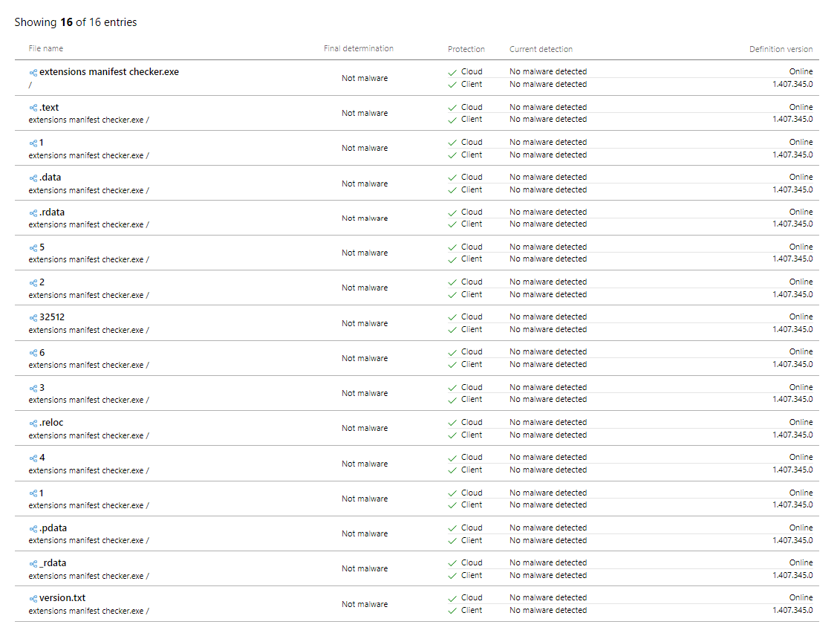The image size is (840, 636).
Task: Click the Cloud checkmark in the .rdata row
Action: (x=452, y=212)
